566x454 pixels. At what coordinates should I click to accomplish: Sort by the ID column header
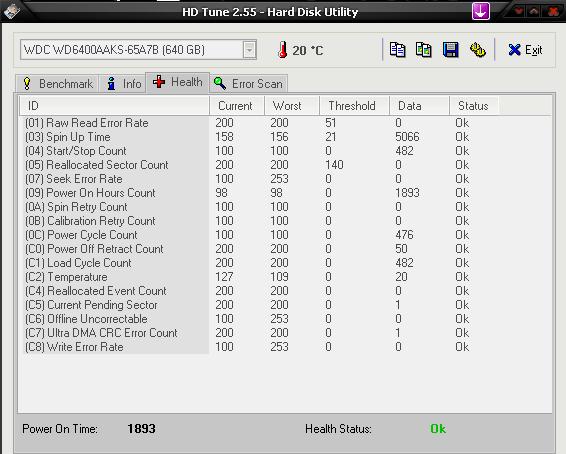point(114,106)
